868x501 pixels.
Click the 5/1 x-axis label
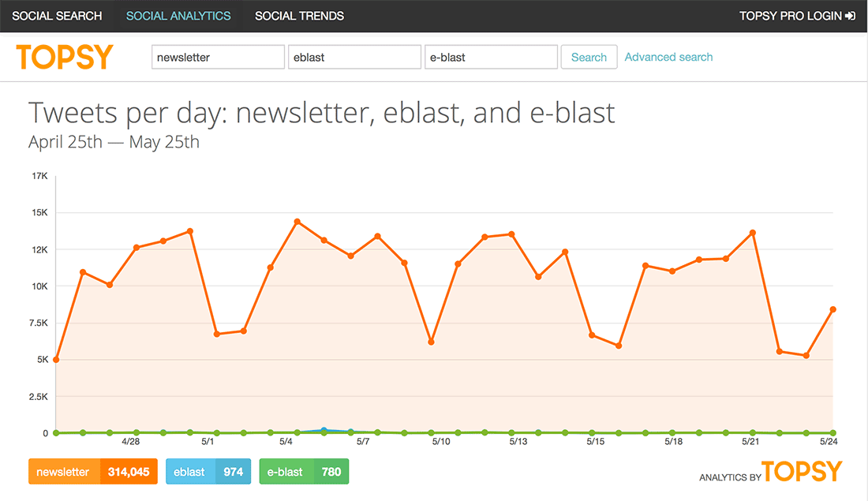[x=208, y=442]
